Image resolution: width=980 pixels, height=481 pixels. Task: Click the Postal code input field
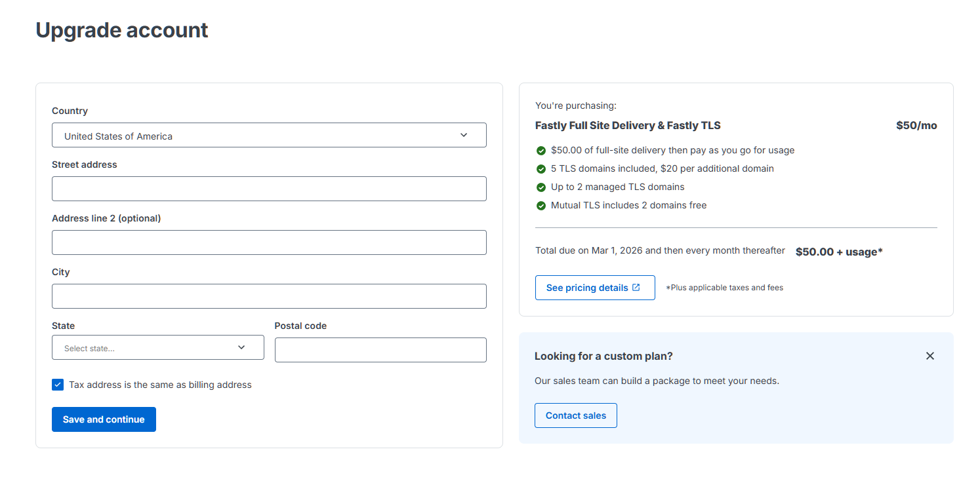(380, 350)
